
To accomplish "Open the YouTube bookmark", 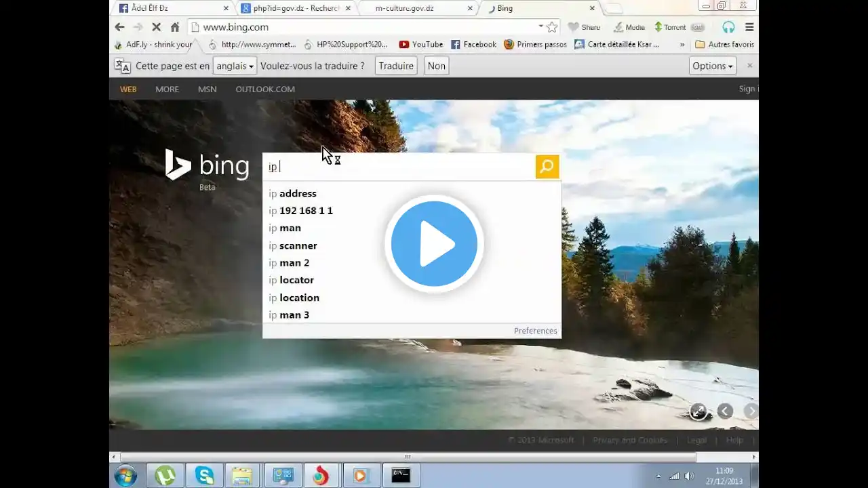I will click(421, 44).
